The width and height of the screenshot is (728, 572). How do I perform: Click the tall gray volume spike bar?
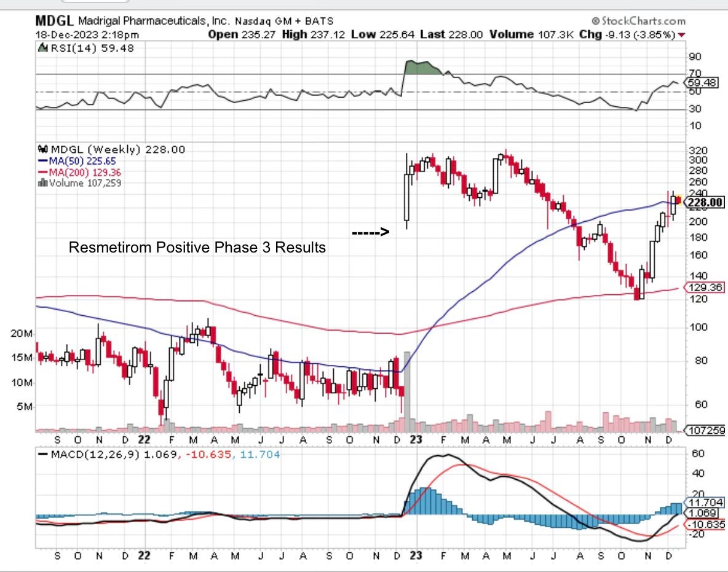(407, 392)
